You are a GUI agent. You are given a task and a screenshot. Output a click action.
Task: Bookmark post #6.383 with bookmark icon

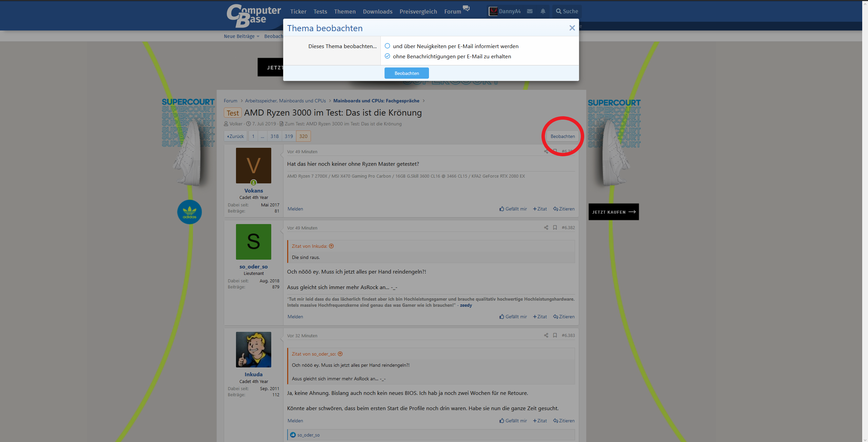[x=555, y=335]
